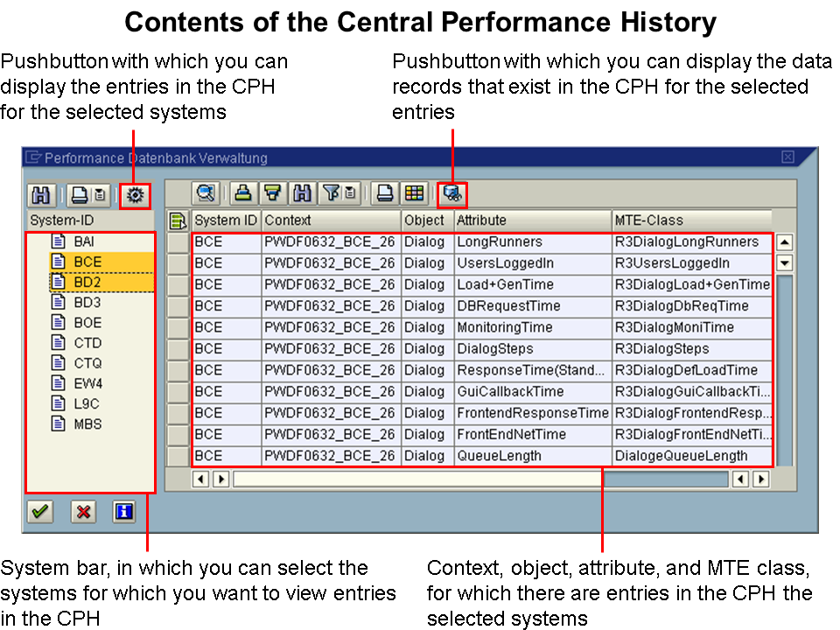Click the table's vertical scrollbar down arrow
840x630 pixels.
(785, 262)
